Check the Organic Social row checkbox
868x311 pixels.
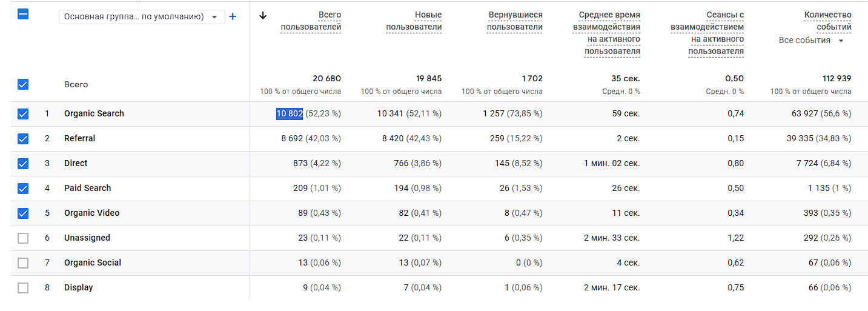click(x=23, y=263)
